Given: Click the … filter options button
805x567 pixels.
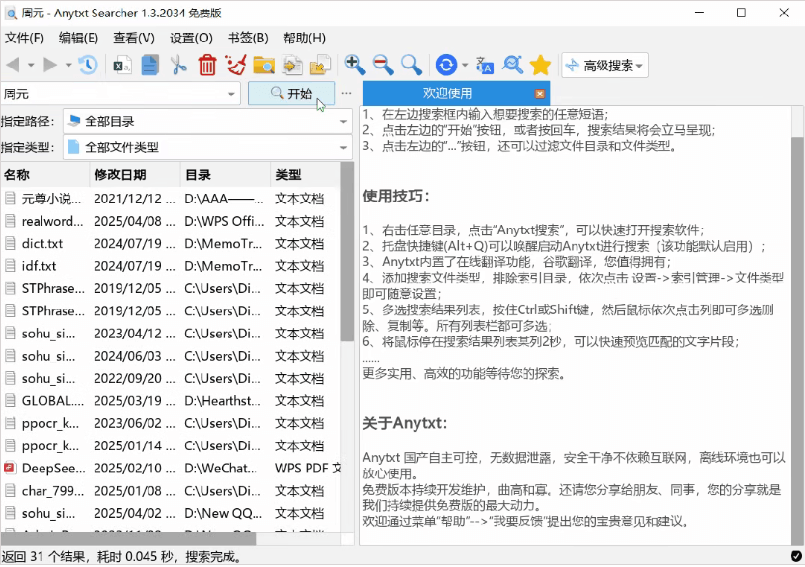Looking at the screenshot, I should pos(347,93).
